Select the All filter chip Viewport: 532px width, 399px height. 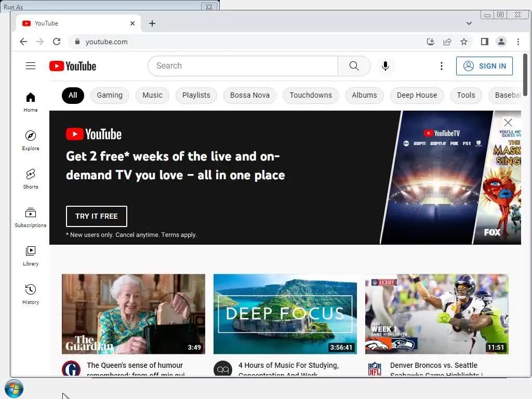[x=73, y=96]
